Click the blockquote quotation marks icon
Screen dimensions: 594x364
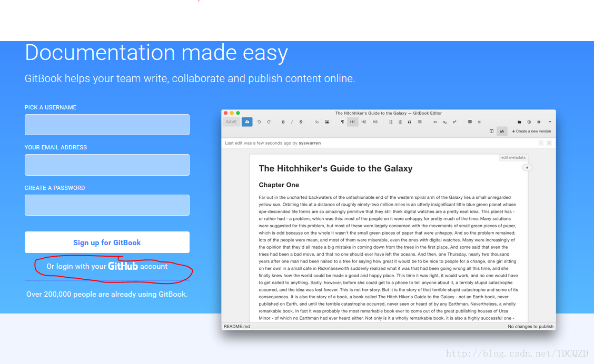click(x=410, y=122)
